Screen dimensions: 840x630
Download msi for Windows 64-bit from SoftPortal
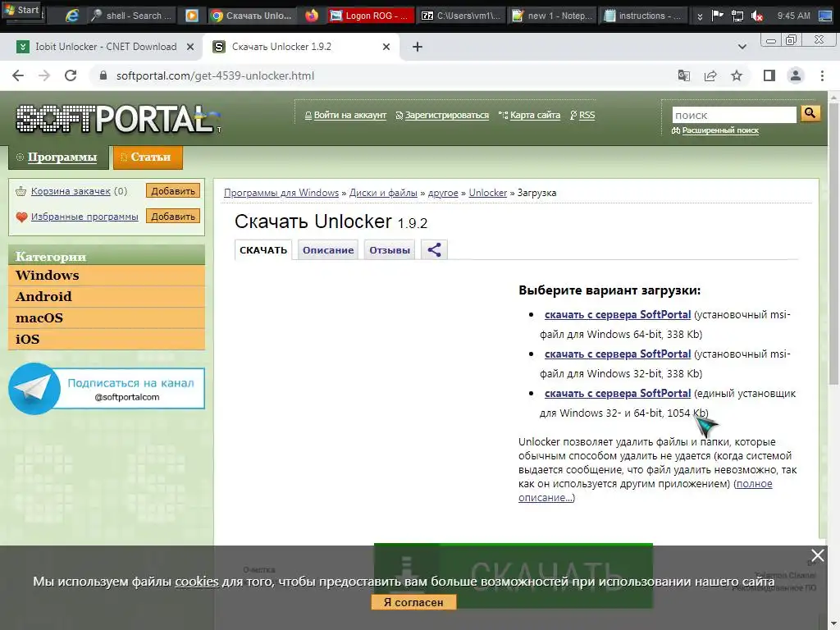click(x=618, y=314)
